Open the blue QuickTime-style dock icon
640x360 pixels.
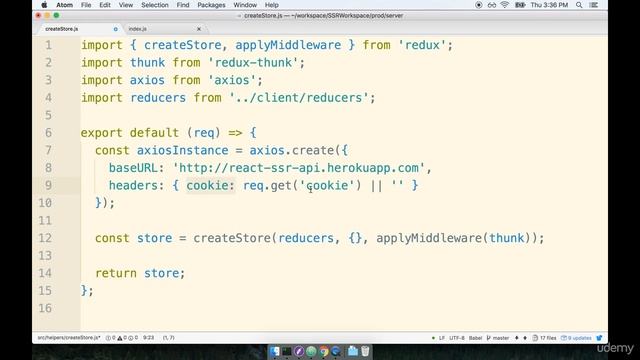coord(336,351)
